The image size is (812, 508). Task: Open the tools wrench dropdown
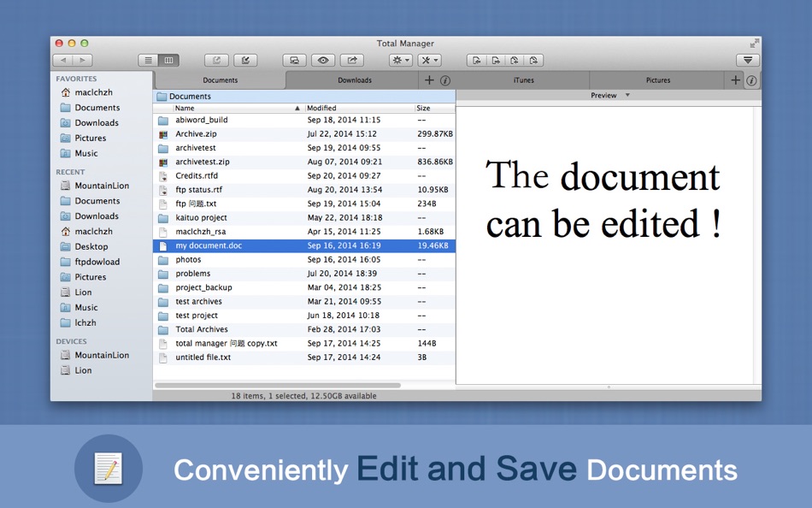[429, 61]
